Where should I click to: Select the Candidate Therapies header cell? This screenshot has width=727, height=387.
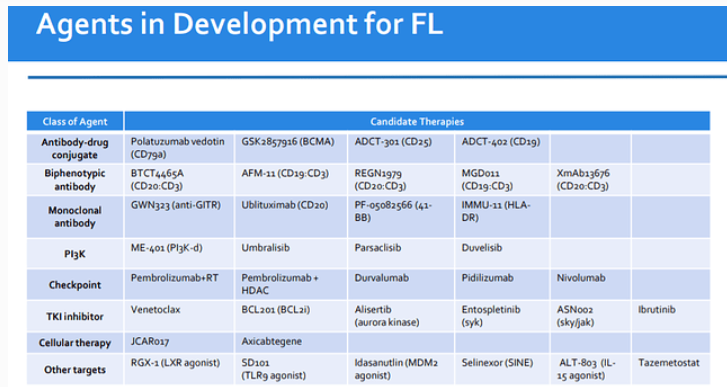click(x=417, y=121)
